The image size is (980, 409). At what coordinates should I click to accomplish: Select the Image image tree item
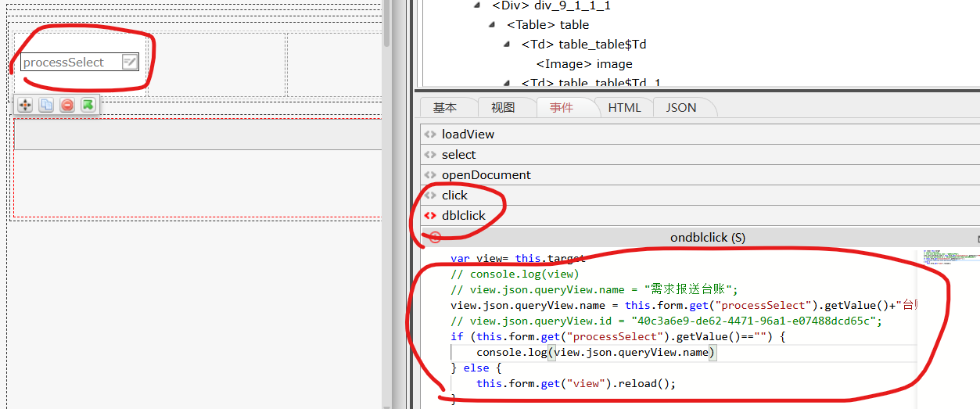[x=584, y=64]
